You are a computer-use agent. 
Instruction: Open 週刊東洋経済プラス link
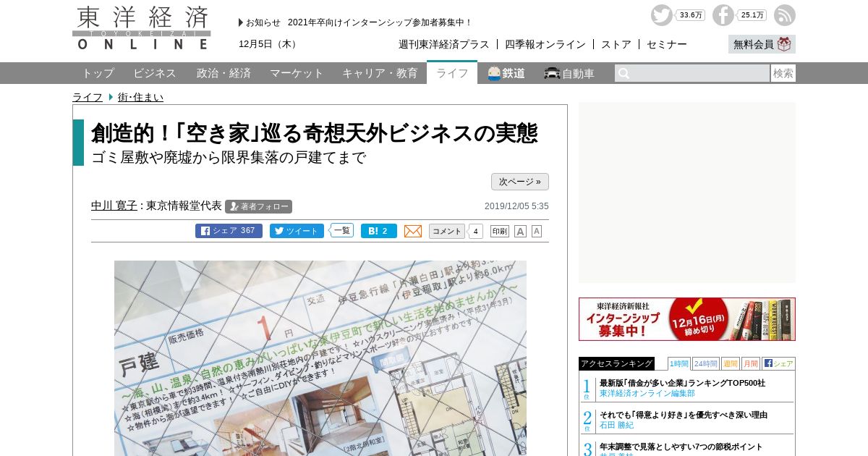click(x=444, y=44)
